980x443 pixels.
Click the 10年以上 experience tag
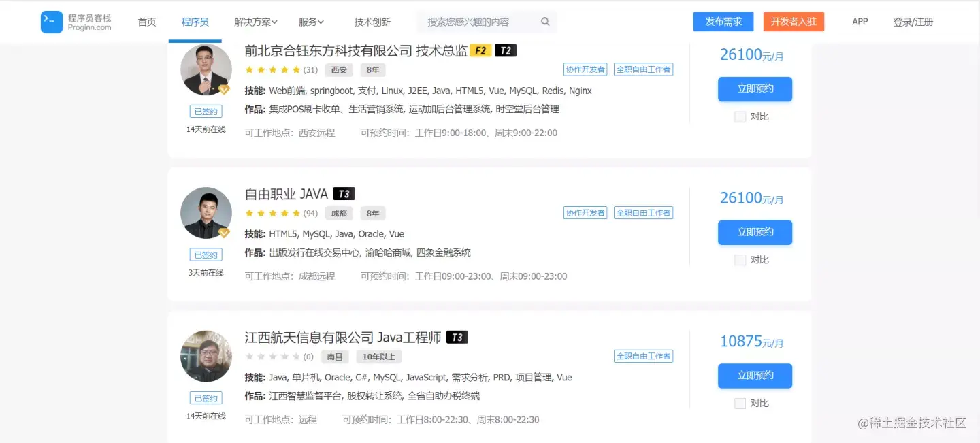[379, 357]
